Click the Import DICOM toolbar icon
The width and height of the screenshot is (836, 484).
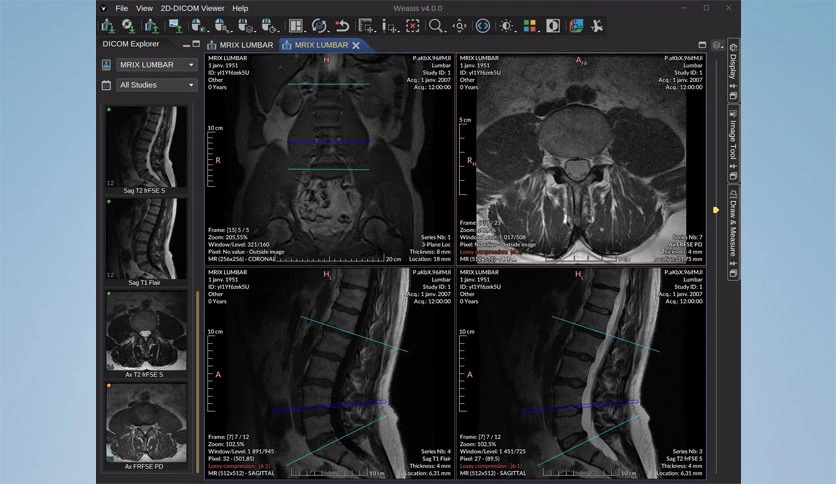coord(108,26)
